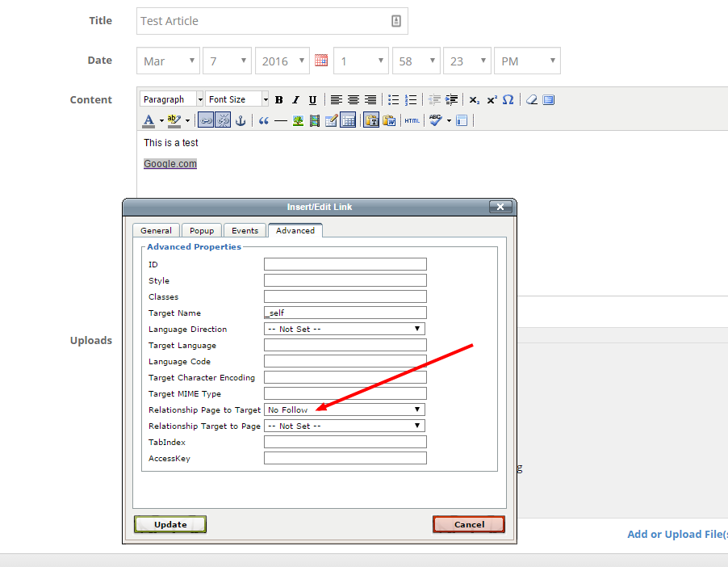Apply underline formatting
Image resolution: width=728 pixels, height=567 pixels.
[312, 100]
